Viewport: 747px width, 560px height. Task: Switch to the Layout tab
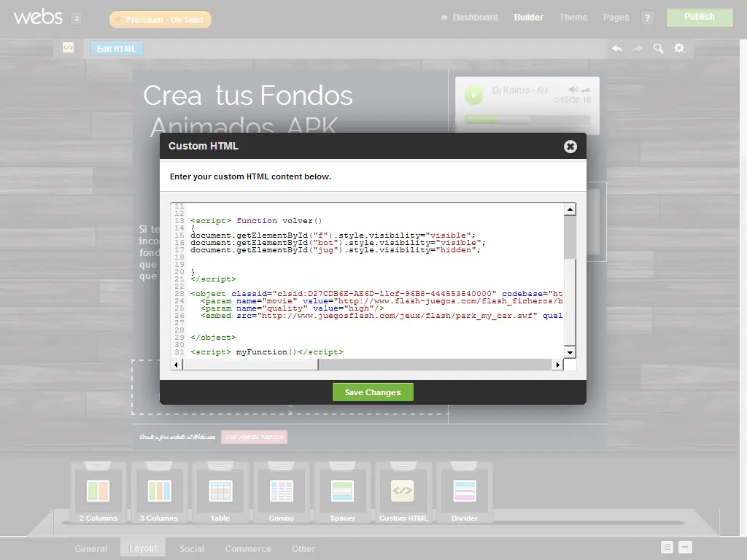pyautogui.click(x=142, y=548)
